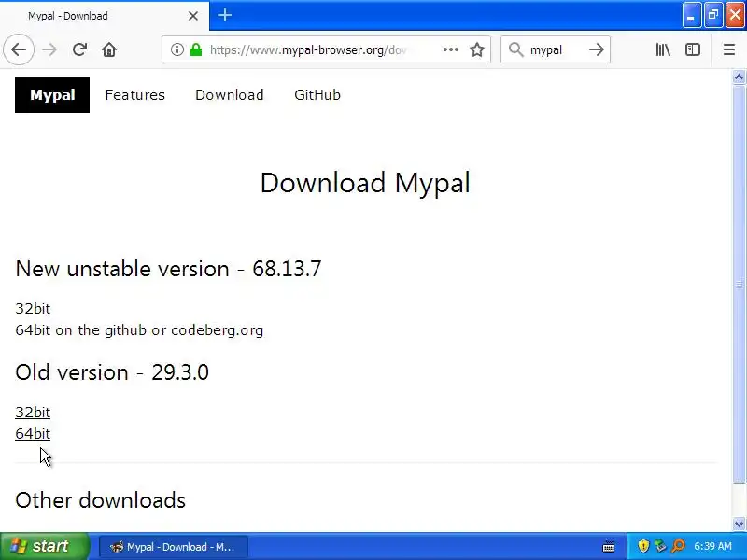Select the Mypal - Download tab
747x560 pixels.
point(105,16)
